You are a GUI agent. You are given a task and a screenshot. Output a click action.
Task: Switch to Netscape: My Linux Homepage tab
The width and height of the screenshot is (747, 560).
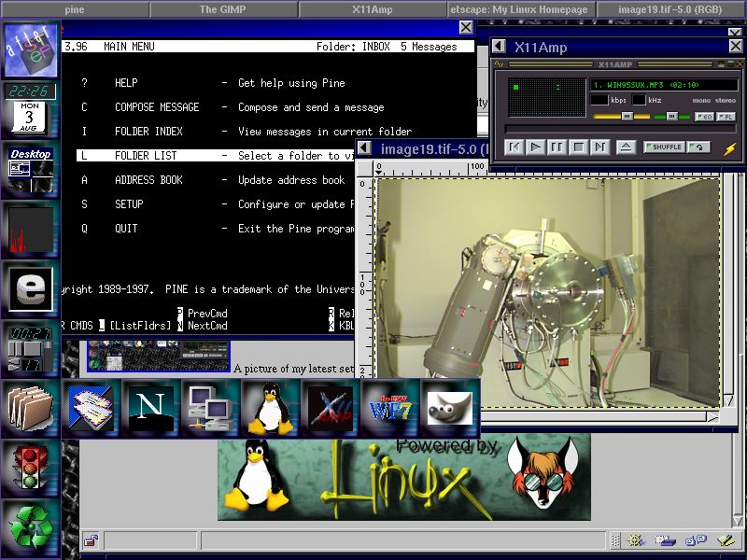(521, 9)
